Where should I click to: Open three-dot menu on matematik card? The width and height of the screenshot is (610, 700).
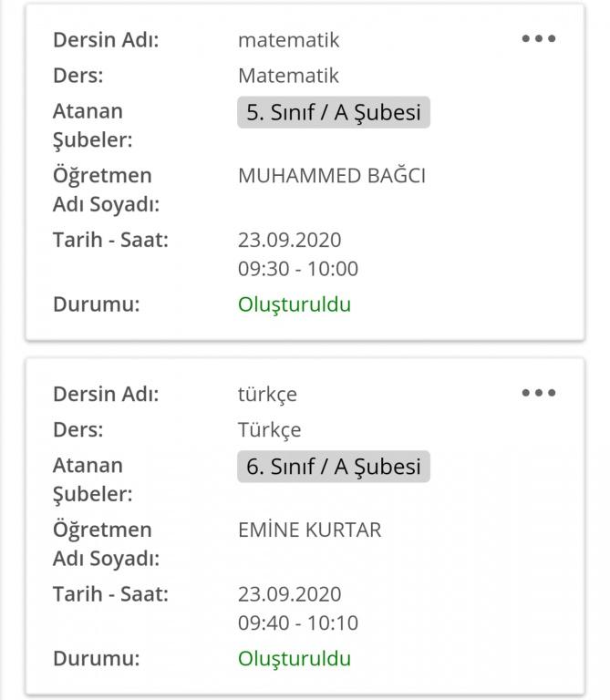click(x=538, y=39)
